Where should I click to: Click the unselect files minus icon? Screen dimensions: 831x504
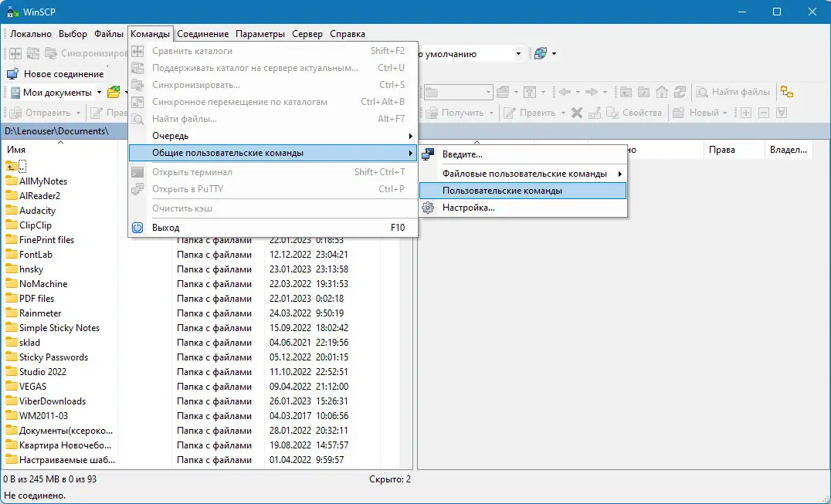point(764,113)
